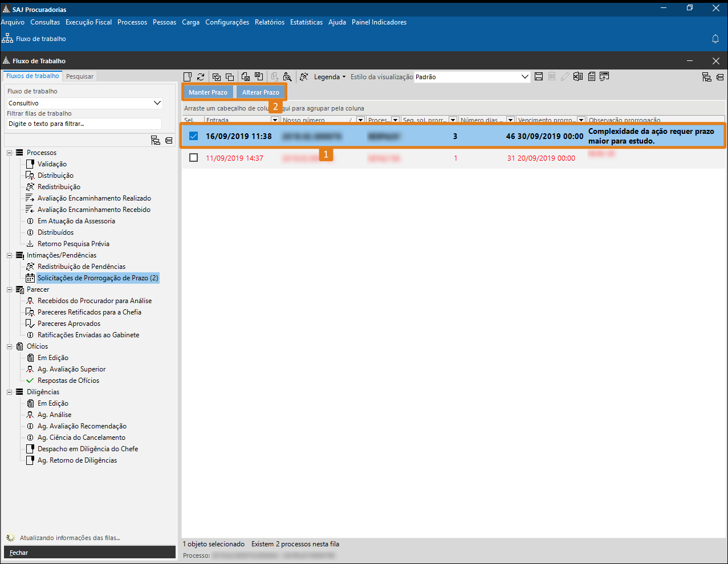Collapse the Ofícios tree group
The height and width of the screenshot is (564, 728).
click(x=10, y=346)
